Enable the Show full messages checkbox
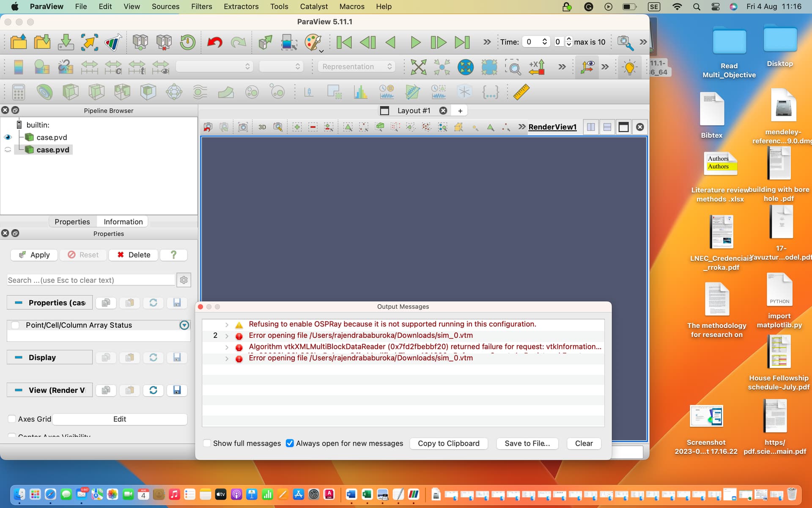 [x=207, y=443]
